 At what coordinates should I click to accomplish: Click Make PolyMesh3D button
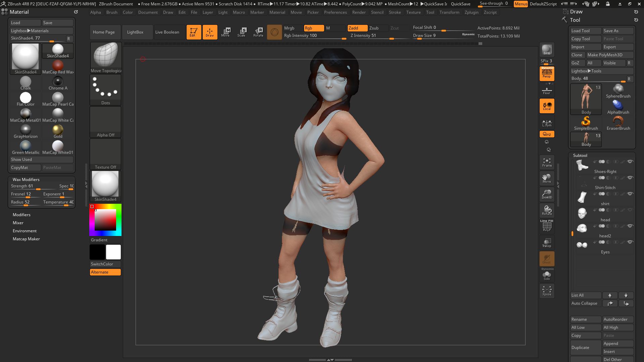coord(610,55)
